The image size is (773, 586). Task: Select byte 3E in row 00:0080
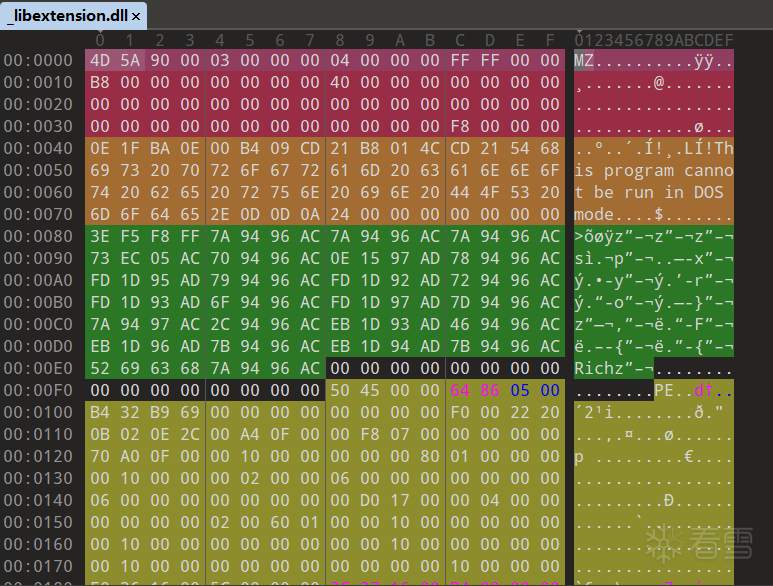(x=100, y=237)
